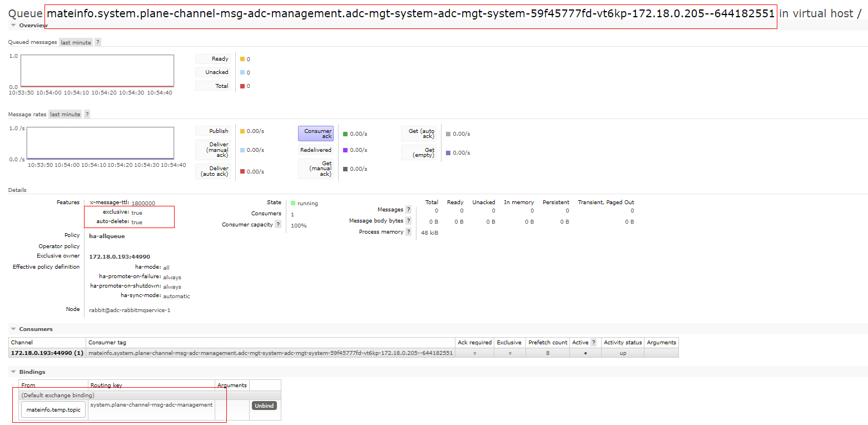Toggle Deliver (manual ack) rate series
868x425 pixels.
(213, 150)
